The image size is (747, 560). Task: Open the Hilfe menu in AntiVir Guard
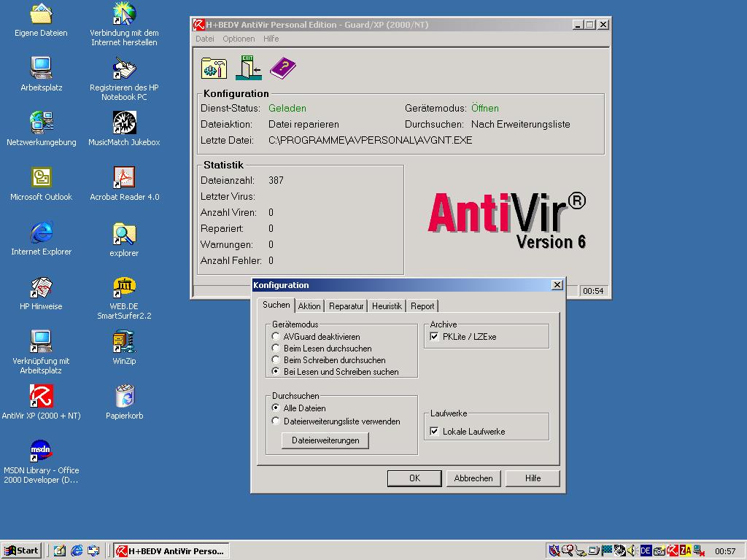271,39
